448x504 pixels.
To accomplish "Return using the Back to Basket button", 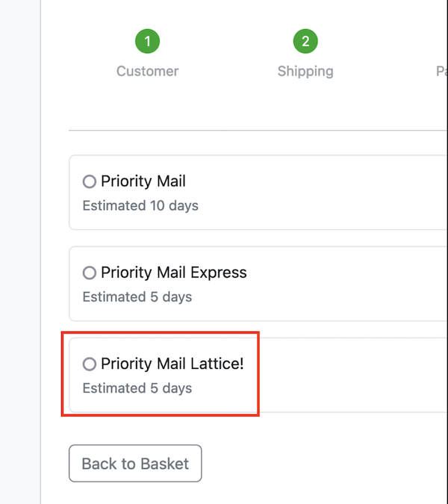I will coord(135,464).
